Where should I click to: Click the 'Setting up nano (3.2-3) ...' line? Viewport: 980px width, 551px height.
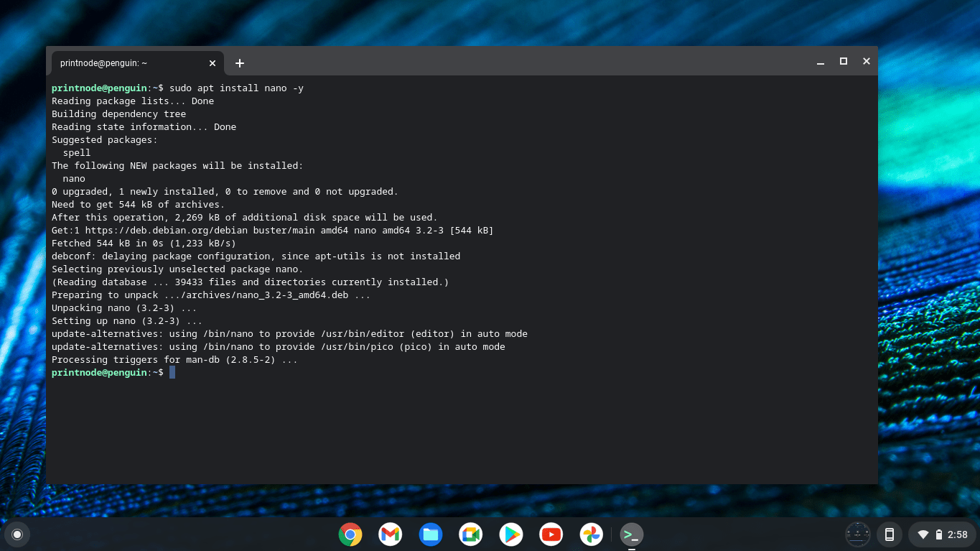coord(127,320)
